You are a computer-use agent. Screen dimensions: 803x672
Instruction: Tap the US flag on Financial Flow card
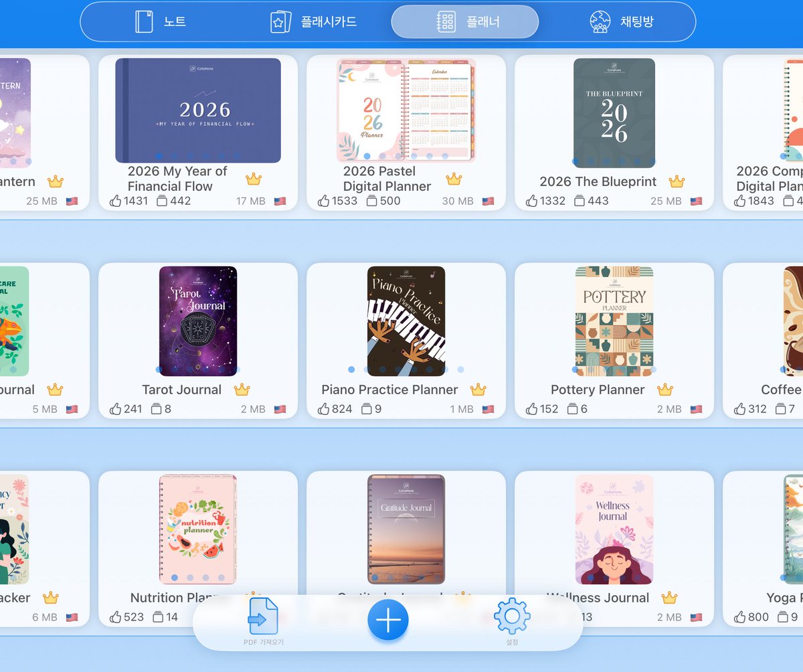click(280, 201)
